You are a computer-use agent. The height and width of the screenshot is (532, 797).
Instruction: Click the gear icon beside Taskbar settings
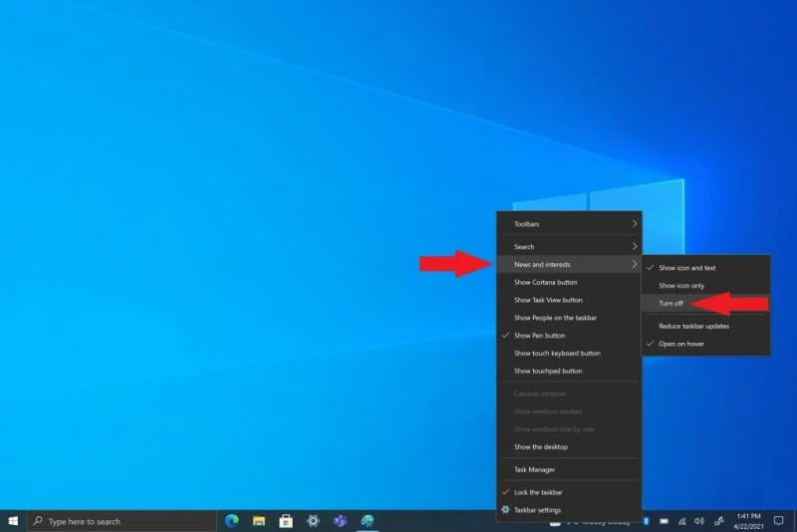[x=505, y=509]
